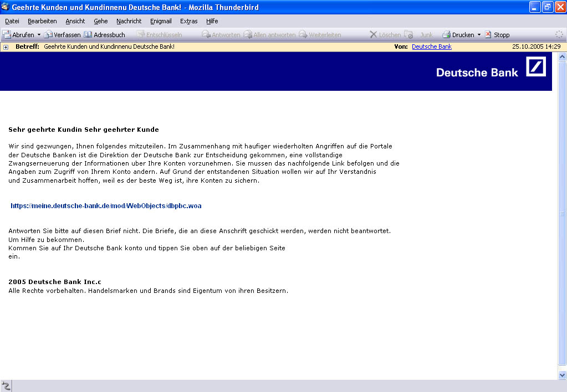Open the Abrufen dropdown arrow
The image size is (567, 392).
[x=39, y=35]
